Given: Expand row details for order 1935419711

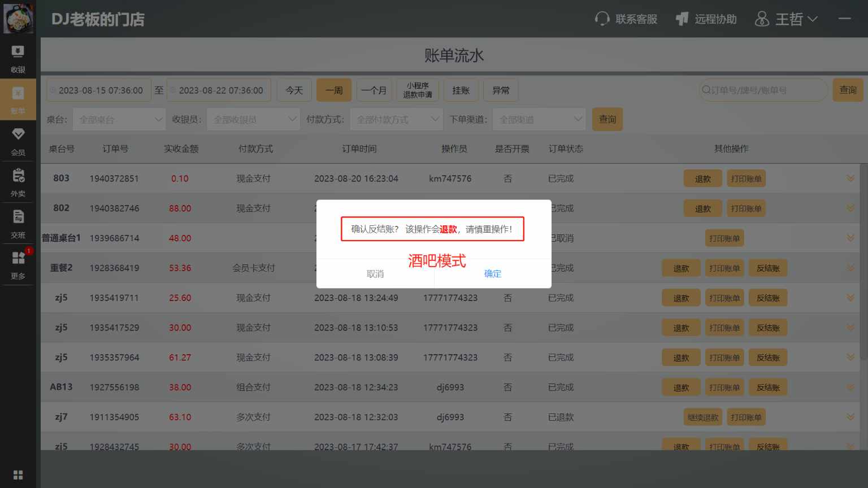Looking at the screenshot, I should coord(850,298).
